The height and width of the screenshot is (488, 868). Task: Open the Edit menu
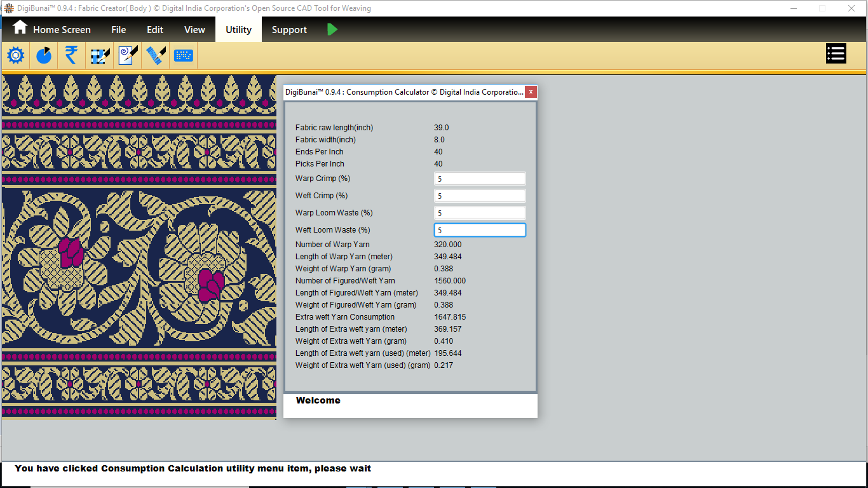pyautogui.click(x=155, y=30)
